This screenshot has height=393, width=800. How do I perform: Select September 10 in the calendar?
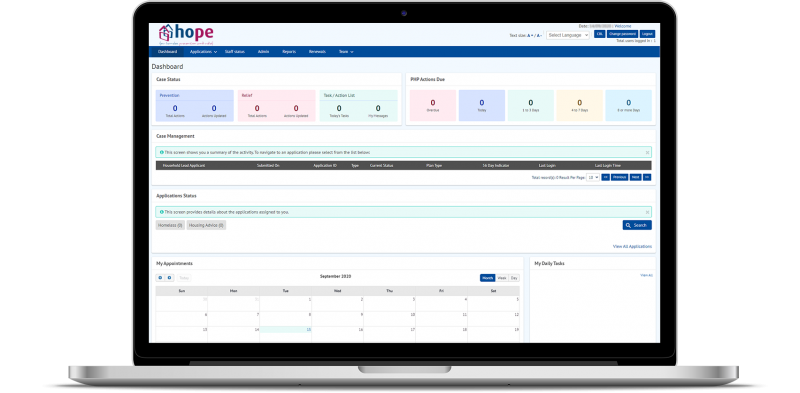[x=389, y=319]
